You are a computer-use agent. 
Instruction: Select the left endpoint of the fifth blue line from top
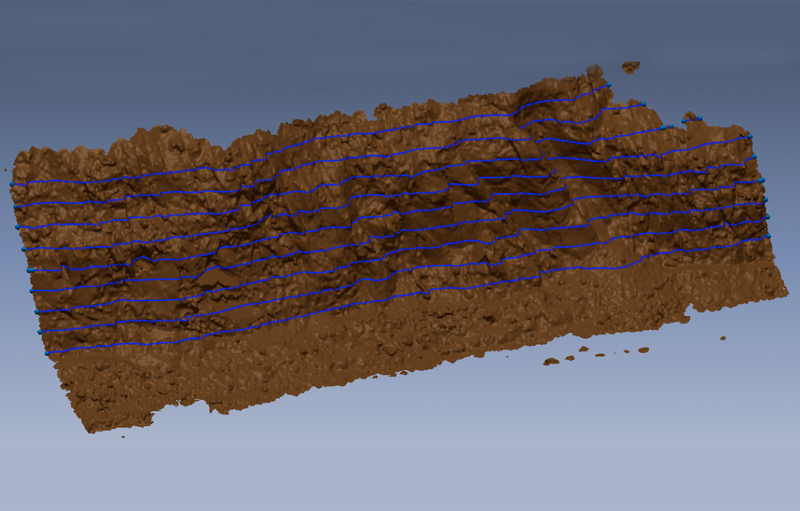(28, 270)
